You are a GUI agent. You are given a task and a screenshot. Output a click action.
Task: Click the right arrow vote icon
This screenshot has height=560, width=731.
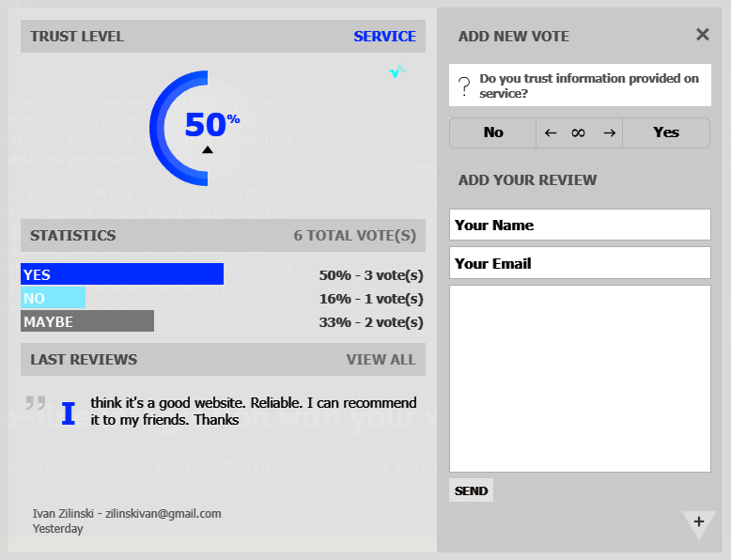(609, 132)
